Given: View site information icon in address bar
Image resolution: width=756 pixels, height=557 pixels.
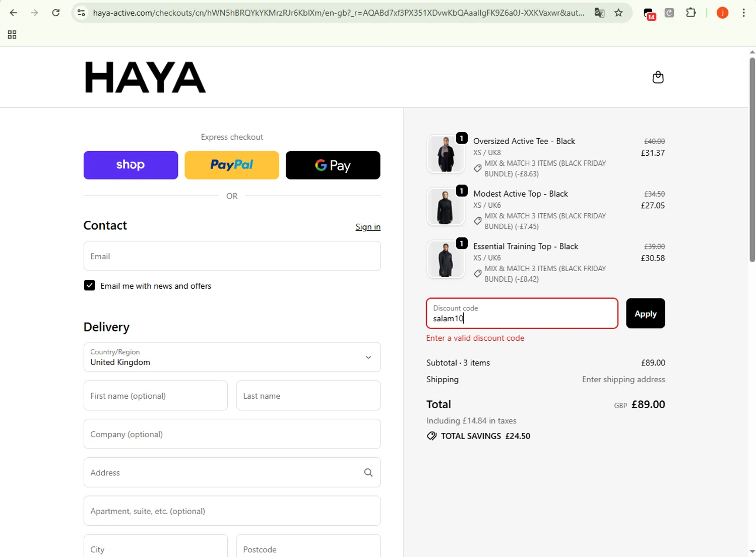Looking at the screenshot, I should (x=81, y=13).
